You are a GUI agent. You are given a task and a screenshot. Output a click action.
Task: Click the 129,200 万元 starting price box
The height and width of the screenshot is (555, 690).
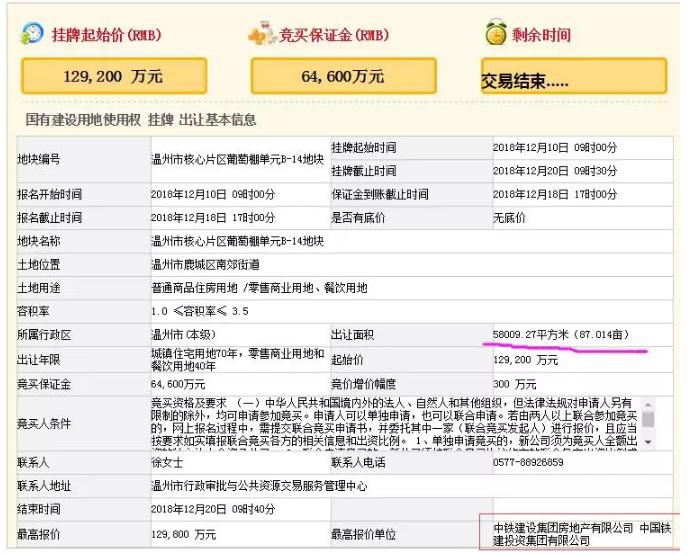(x=114, y=76)
